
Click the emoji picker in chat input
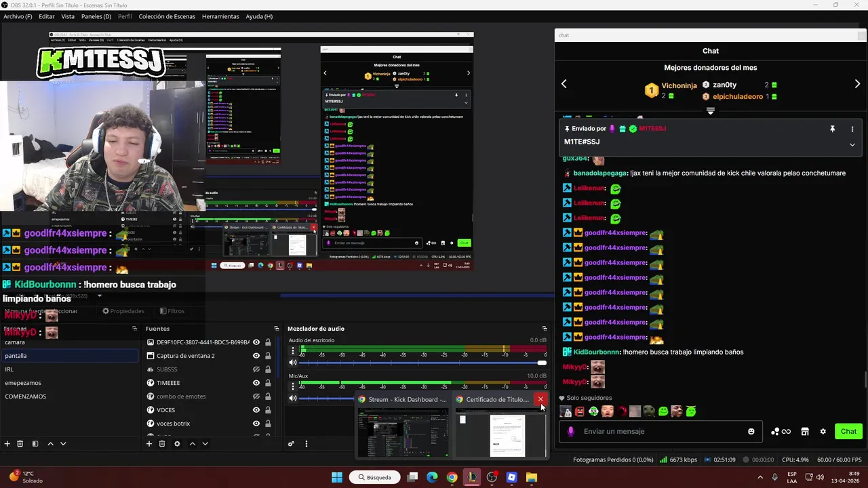[x=751, y=431]
